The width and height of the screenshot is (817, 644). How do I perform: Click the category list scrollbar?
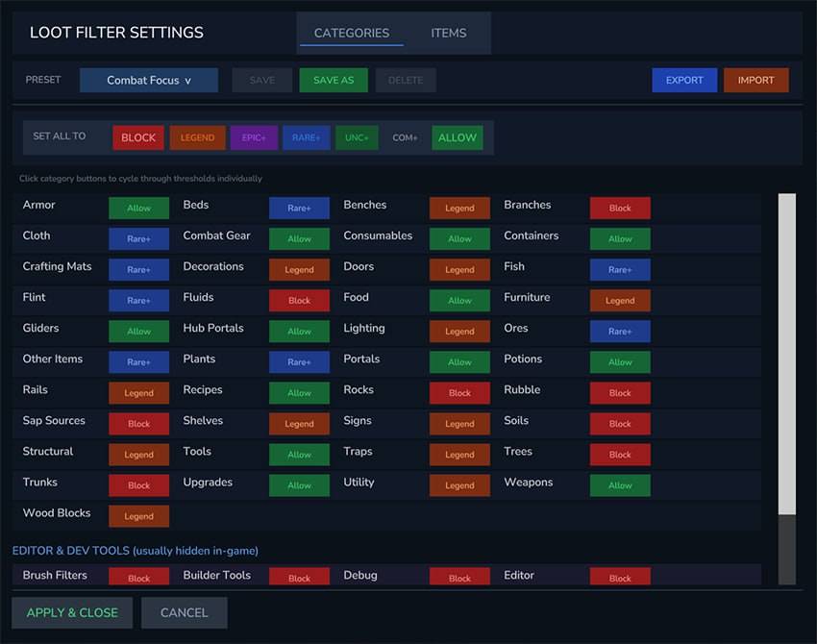pyautogui.click(x=786, y=354)
